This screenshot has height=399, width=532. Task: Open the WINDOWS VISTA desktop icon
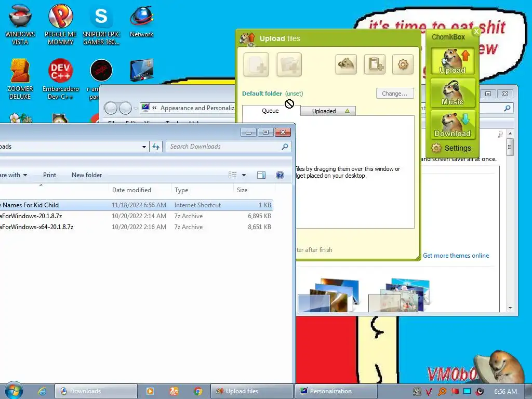pyautogui.click(x=20, y=24)
